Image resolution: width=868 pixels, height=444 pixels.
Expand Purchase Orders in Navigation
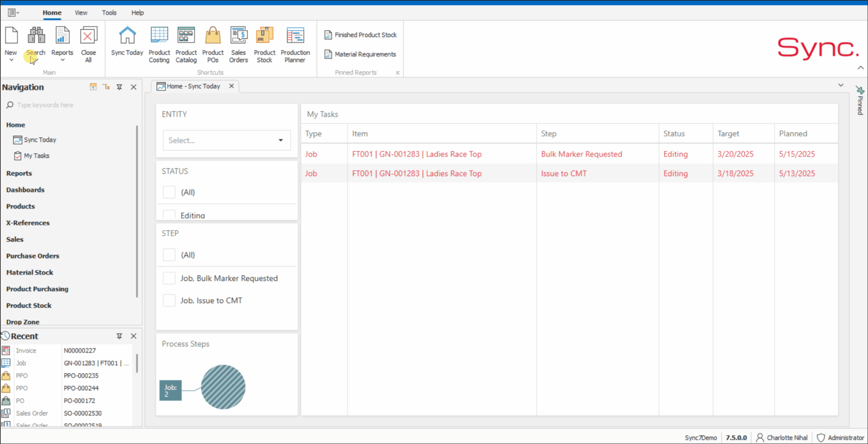click(x=33, y=256)
